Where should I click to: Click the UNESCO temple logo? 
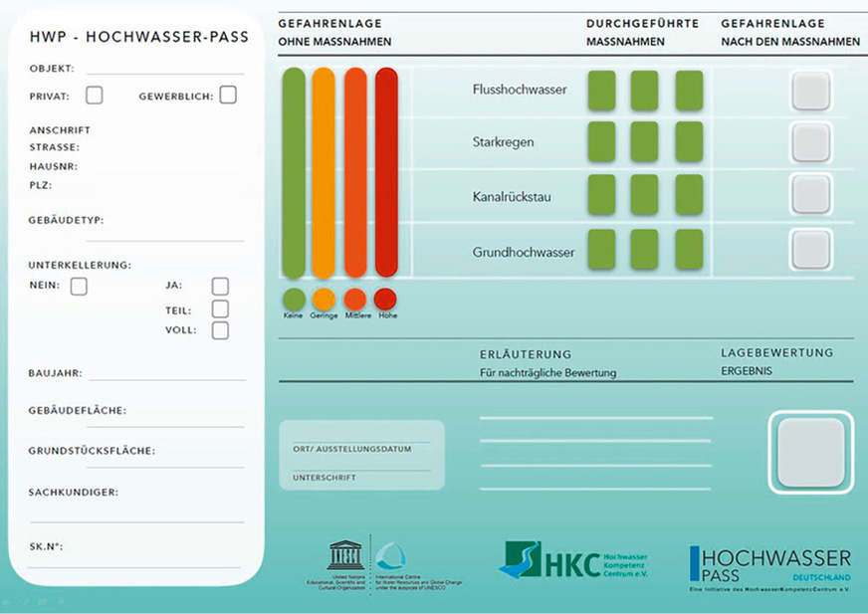346,555
